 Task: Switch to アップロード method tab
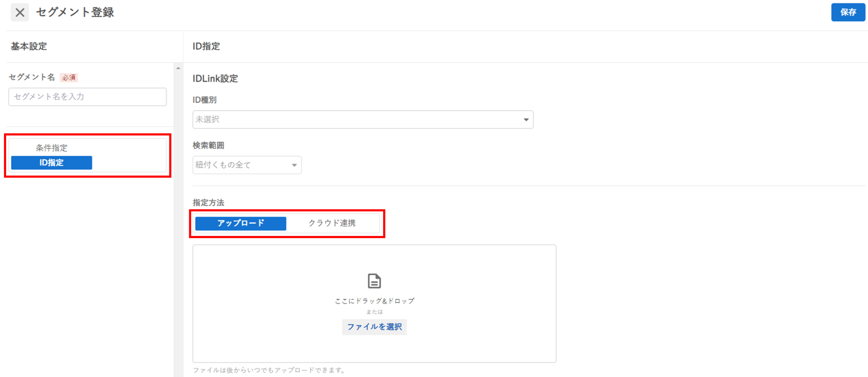(241, 223)
